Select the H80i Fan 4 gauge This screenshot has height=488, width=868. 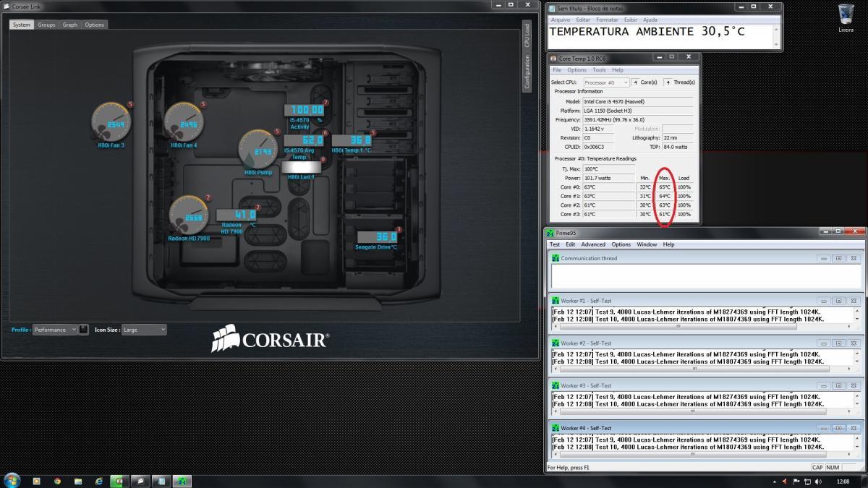tap(184, 122)
